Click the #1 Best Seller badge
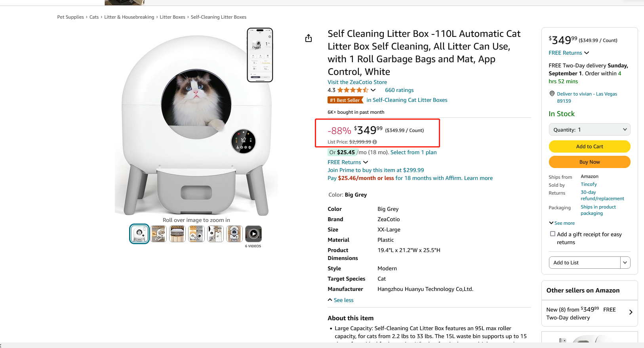The height and width of the screenshot is (348, 644). 345,100
